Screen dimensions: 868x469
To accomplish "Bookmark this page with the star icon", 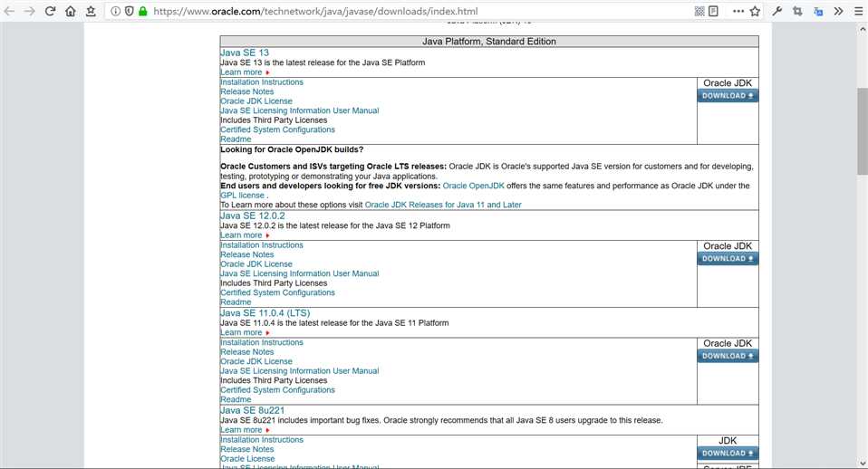I will [755, 11].
